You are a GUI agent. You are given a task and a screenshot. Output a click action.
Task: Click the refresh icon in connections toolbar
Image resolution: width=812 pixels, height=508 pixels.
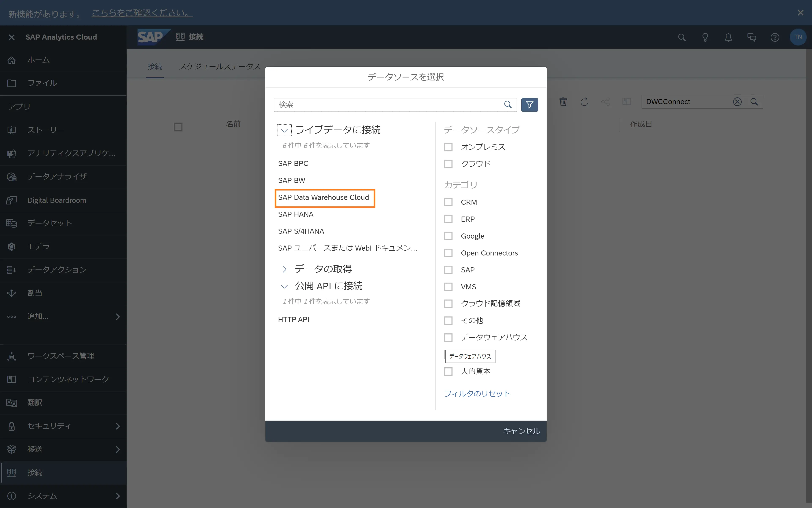[x=584, y=102]
